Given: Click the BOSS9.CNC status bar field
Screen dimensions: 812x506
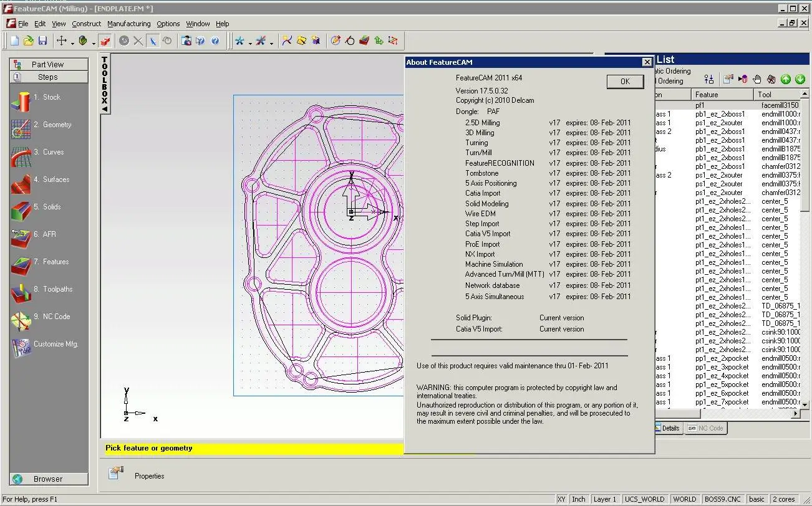Looking at the screenshot, I should click(723, 499).
